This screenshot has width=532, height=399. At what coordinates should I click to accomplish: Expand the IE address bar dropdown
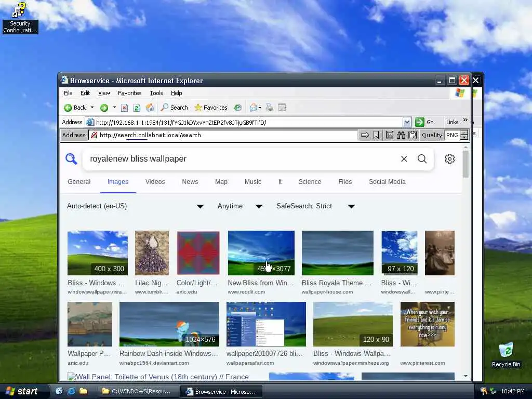407,122
